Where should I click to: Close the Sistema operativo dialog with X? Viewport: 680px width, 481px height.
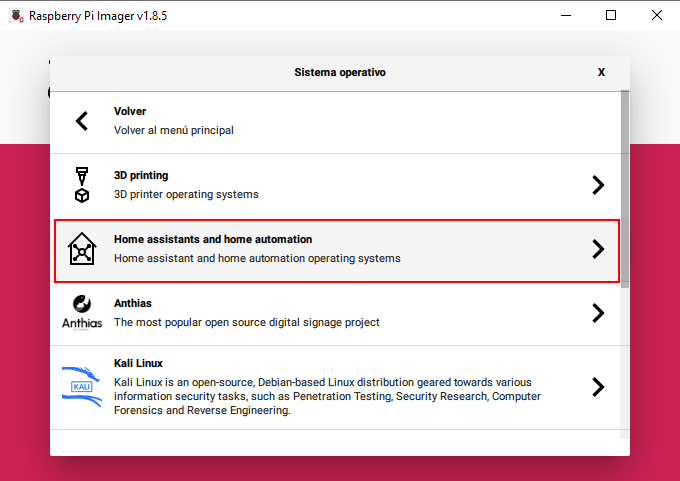tap(601, 72)
